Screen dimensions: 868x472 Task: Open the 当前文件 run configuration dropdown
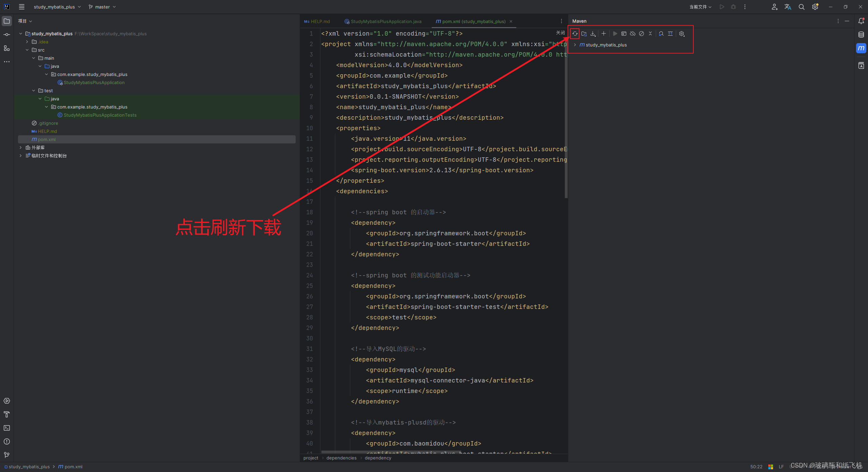[x=701, y=7]
